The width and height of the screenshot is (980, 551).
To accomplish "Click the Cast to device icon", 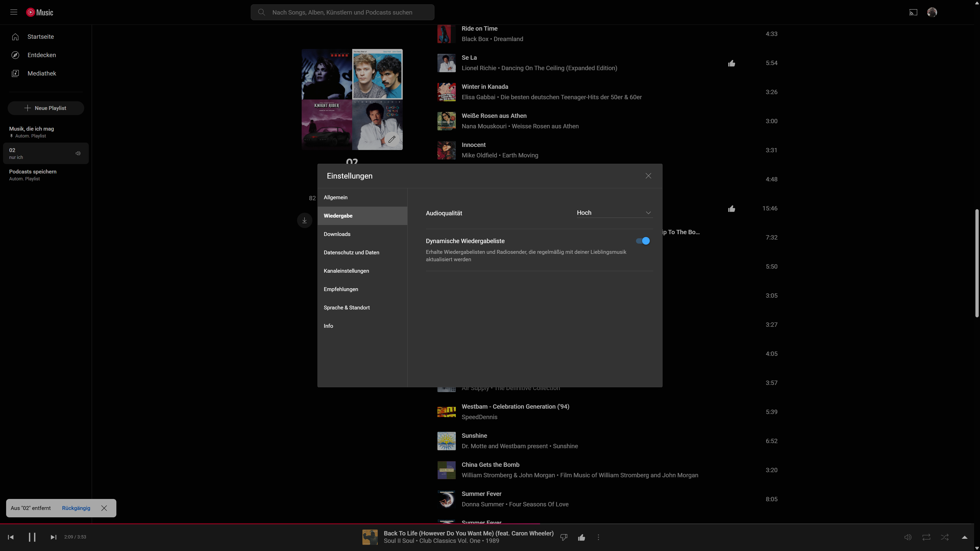I will pyautogui.click(x=913, y=12).
